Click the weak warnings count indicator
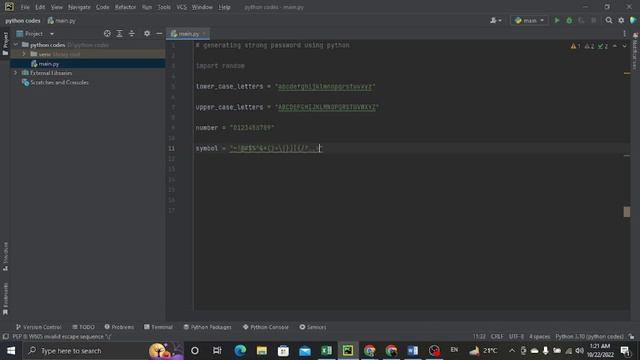 589,46
